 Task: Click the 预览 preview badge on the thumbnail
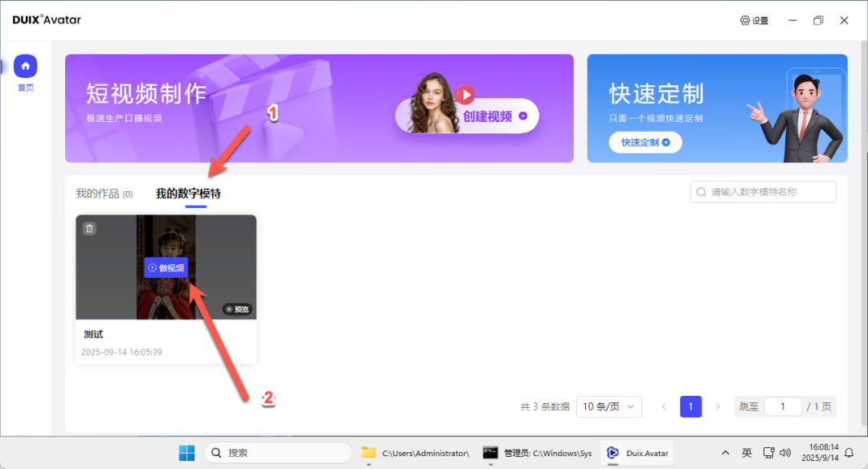(238, 309)
